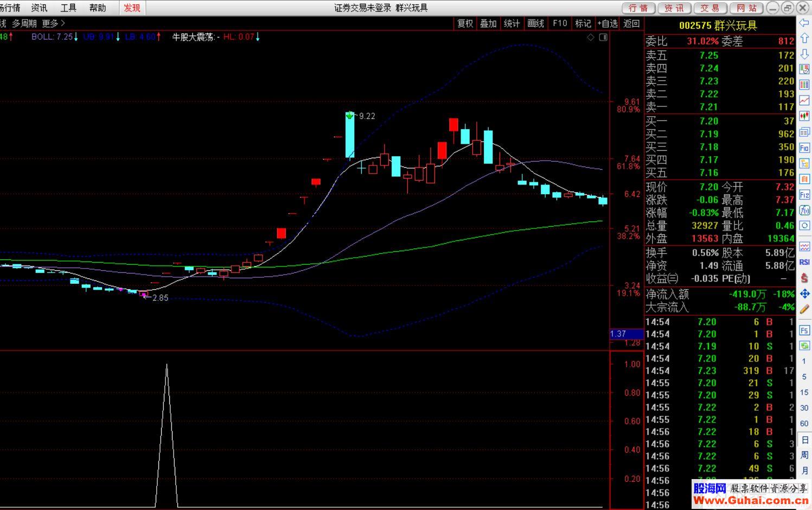
Task: Click the orange 自 self-select icon
Action: pos(804,179)
